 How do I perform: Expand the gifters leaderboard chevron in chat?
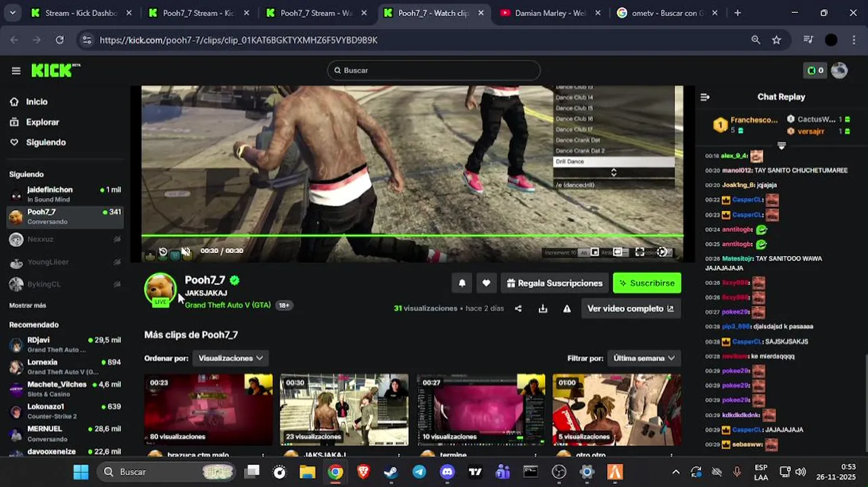[781, 145]
